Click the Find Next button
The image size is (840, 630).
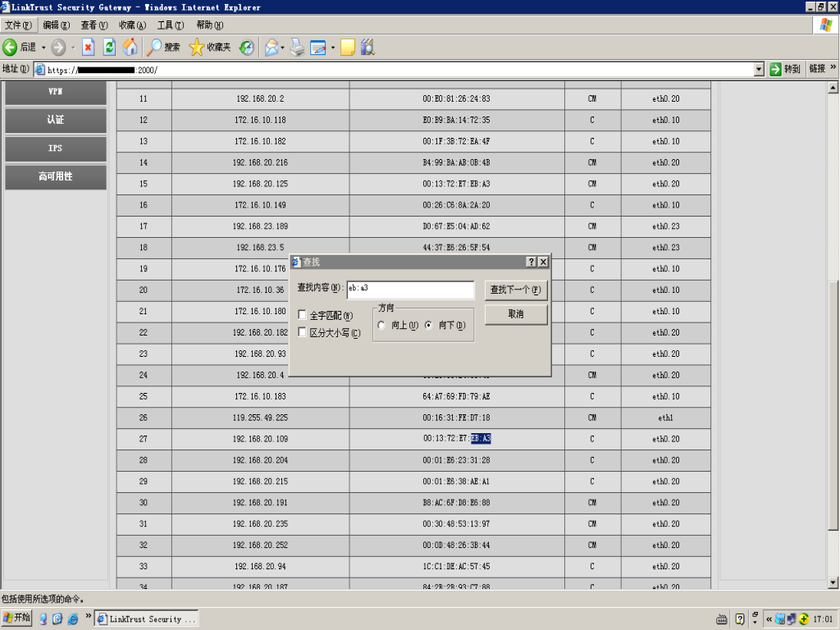tap(516, 290)
